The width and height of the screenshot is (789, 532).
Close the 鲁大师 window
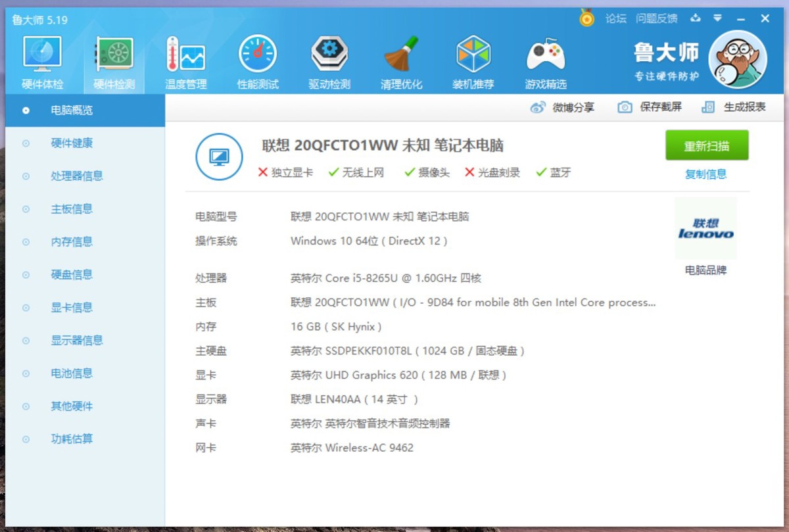(x=765, y=18)
